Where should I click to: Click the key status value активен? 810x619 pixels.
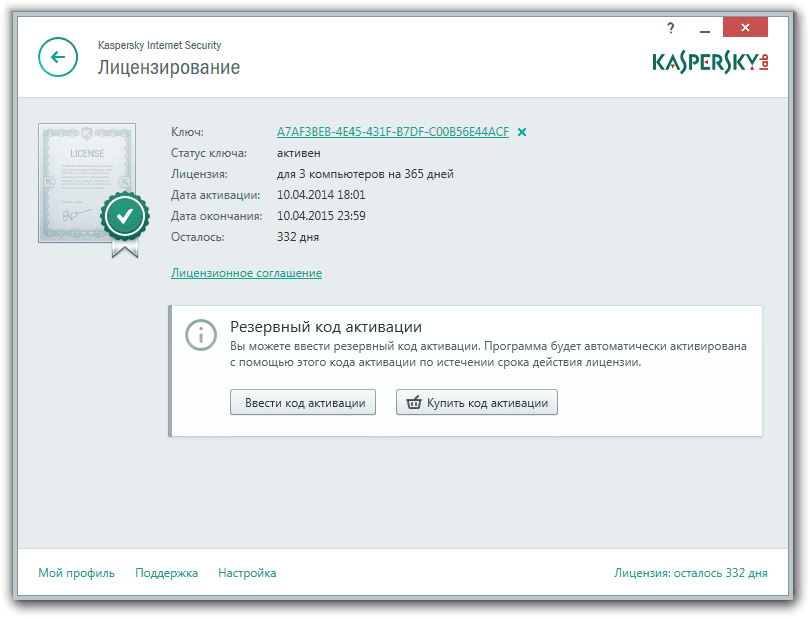point(299,153)
